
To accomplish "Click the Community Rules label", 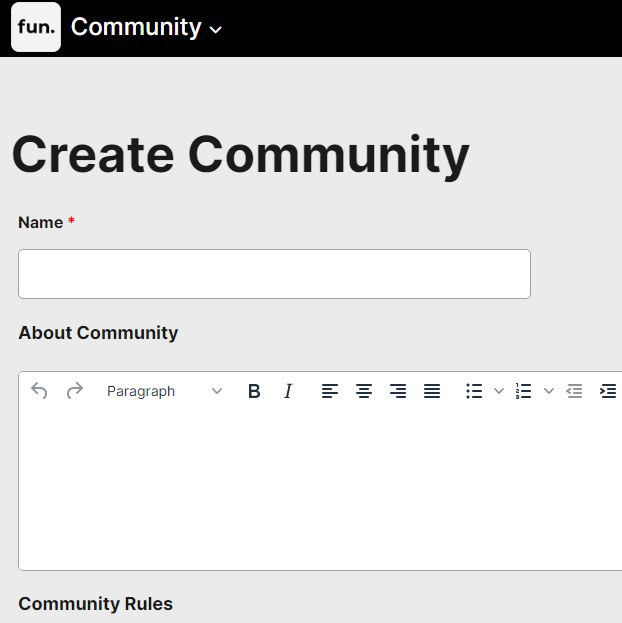I will pyautogui.click(x=95, y=604).
